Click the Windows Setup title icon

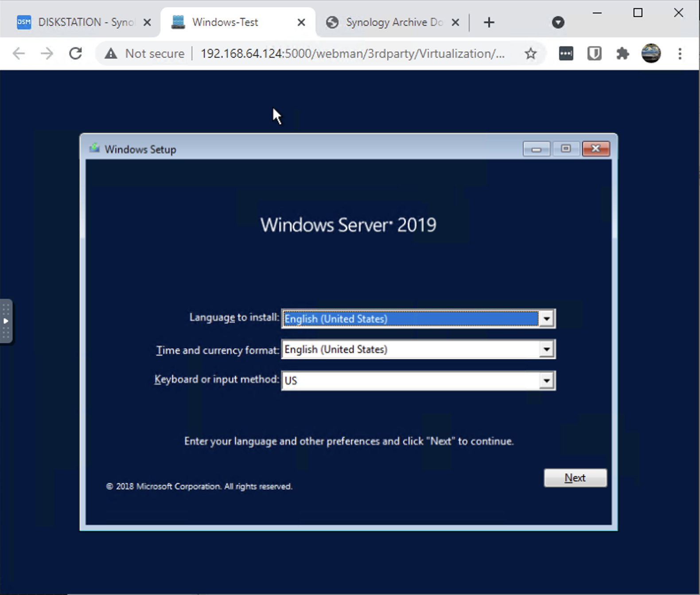pyautogui.click(x=94, y=149)
